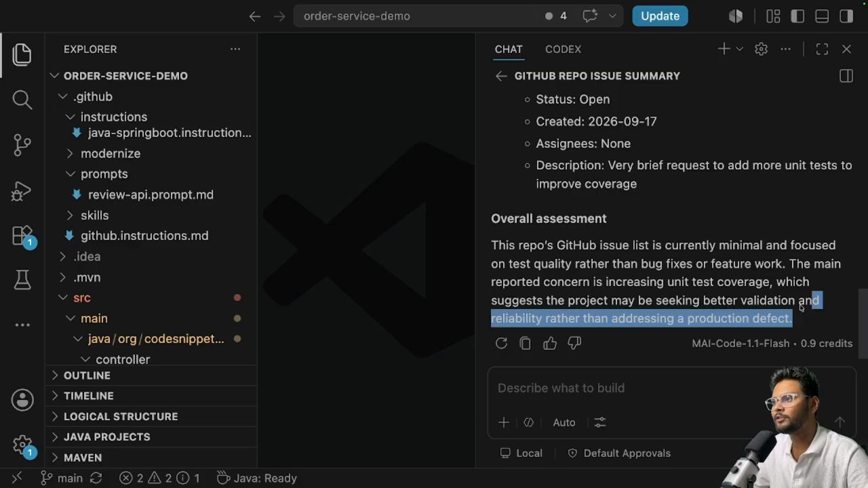868x488 pixels.
Task: Toggle the primary side bar
Action: pos(797,16)
